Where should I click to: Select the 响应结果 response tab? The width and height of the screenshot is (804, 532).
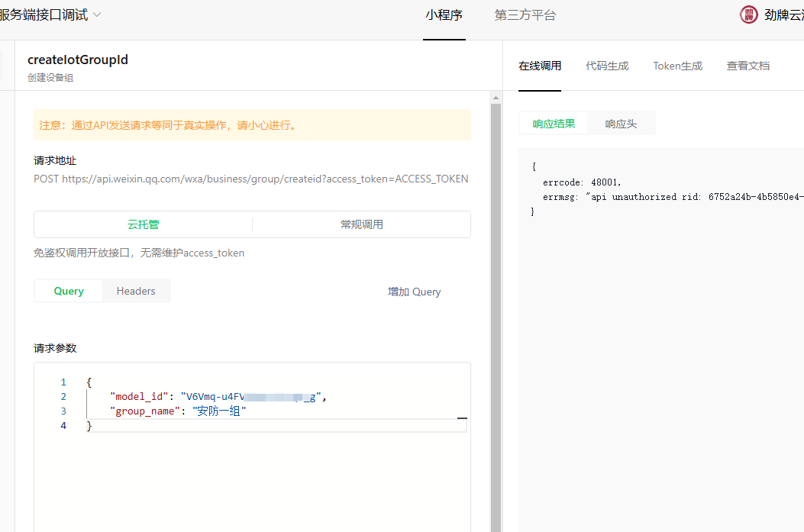point(554,124)
